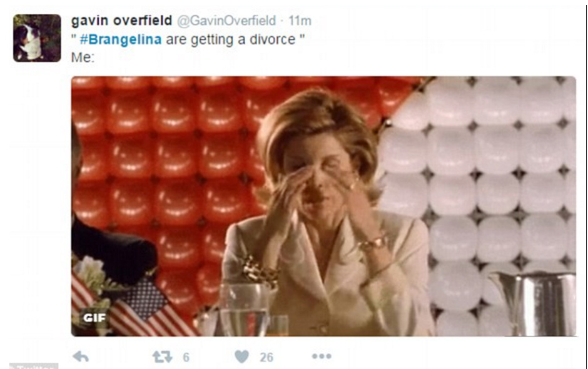Click the "Me:" line of the tweet
Viewport: 588px width, 369px height.
coord(83,58)
